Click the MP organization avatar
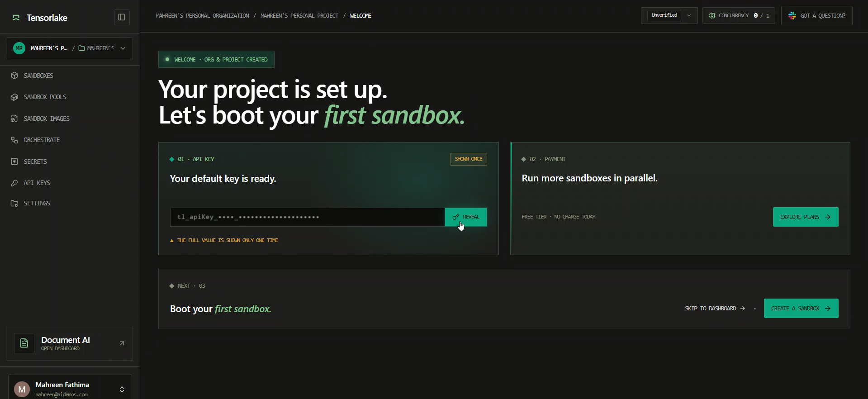The image size is (868, 399). pos(19,48)
